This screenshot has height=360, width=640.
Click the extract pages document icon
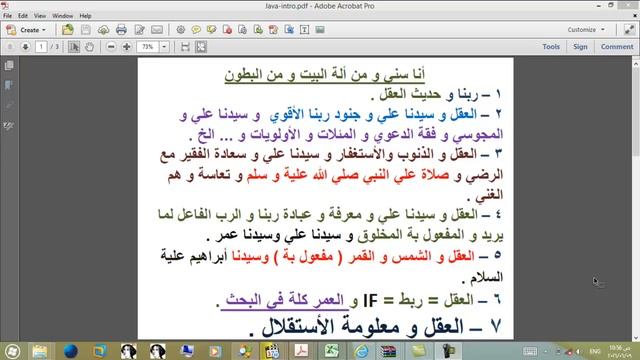(242, 29)
